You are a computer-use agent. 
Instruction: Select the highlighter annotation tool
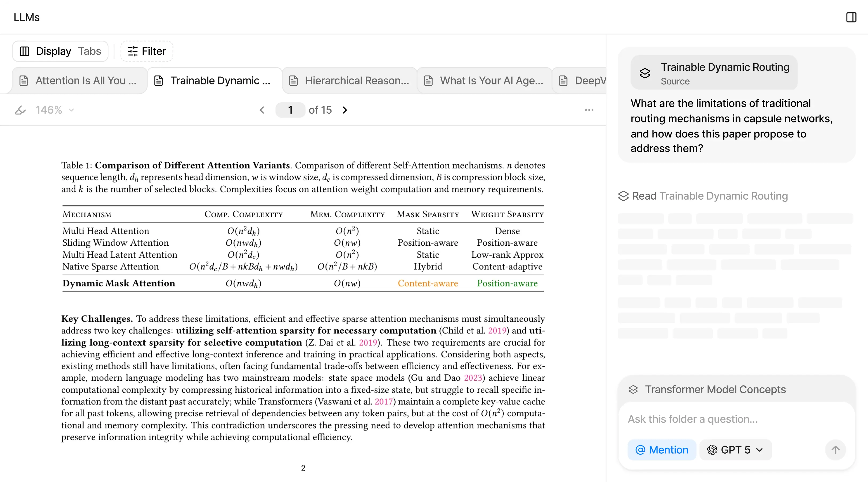(21, 110)
